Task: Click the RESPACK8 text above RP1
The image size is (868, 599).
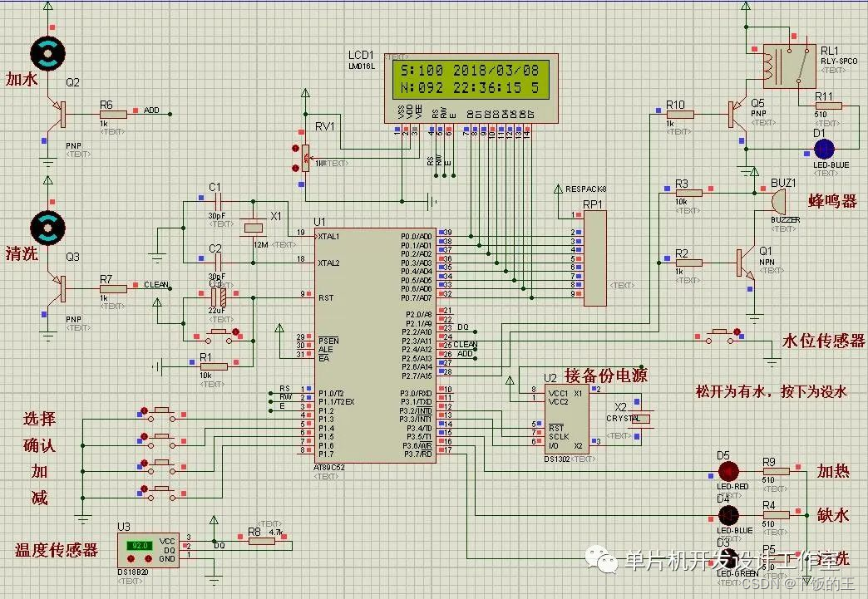Action: click(585, 189)
